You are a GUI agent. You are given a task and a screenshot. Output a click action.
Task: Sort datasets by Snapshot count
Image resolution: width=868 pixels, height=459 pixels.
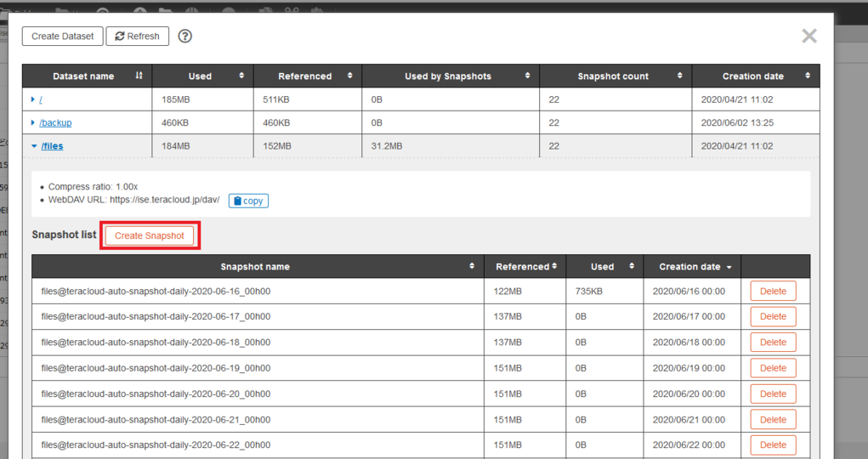(615, 76)
